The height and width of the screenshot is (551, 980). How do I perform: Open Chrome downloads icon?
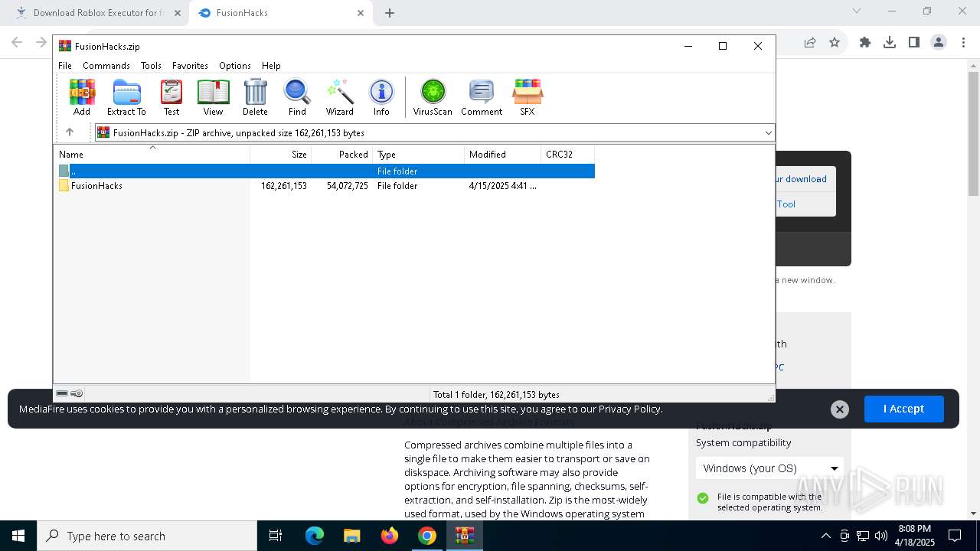[890, 43]
